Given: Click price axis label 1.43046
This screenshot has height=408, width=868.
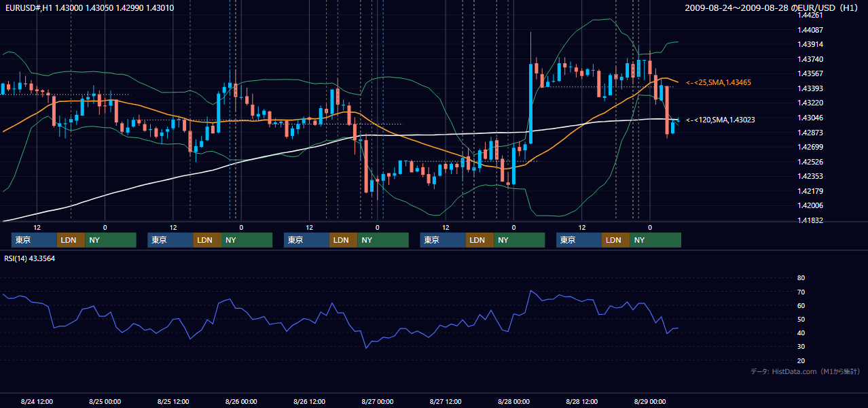Looking at the screenshot, I should (x=810, y=118).
